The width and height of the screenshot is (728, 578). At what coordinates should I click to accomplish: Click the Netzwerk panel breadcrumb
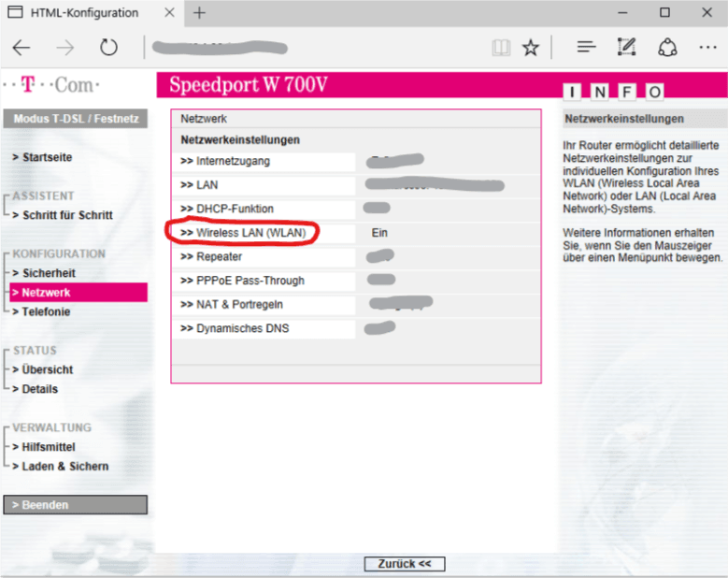[204, 119]
